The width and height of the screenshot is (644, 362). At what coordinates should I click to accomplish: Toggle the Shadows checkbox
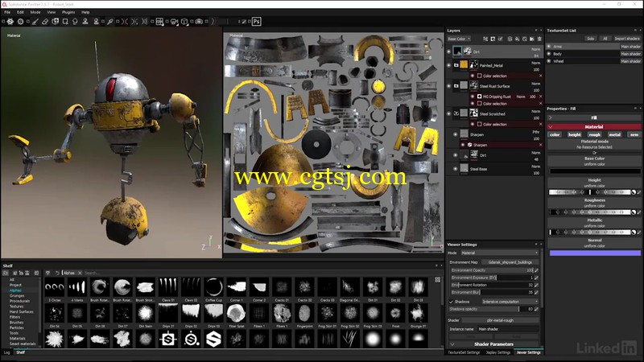pos(451,302)
